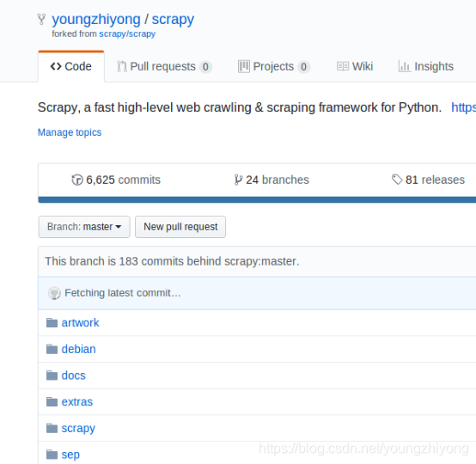
Task: Open the youngzhiyong user profile link
Action: click(x=96, y=20)
